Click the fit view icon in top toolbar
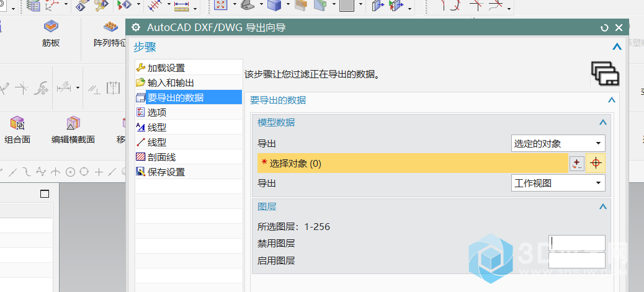 (221, 6)
